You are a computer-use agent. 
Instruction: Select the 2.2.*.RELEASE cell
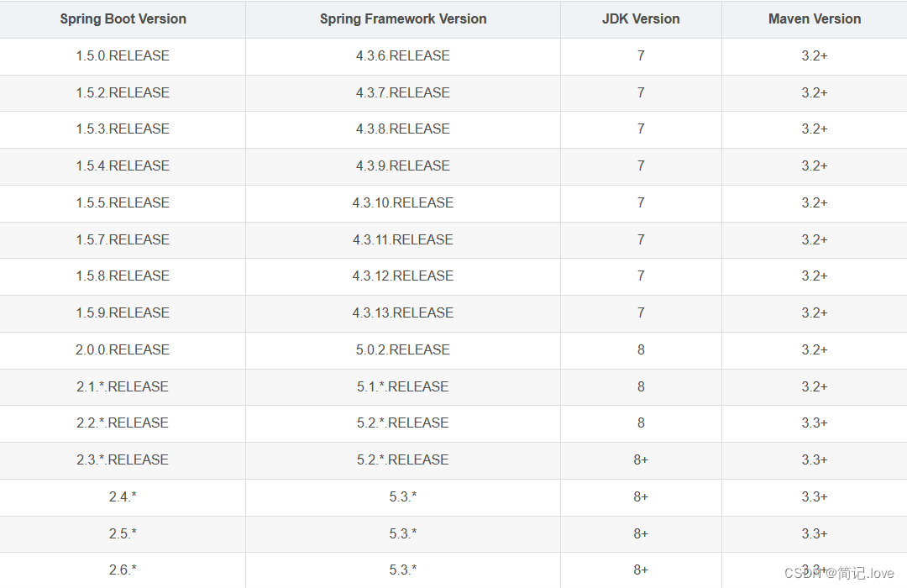123,423
